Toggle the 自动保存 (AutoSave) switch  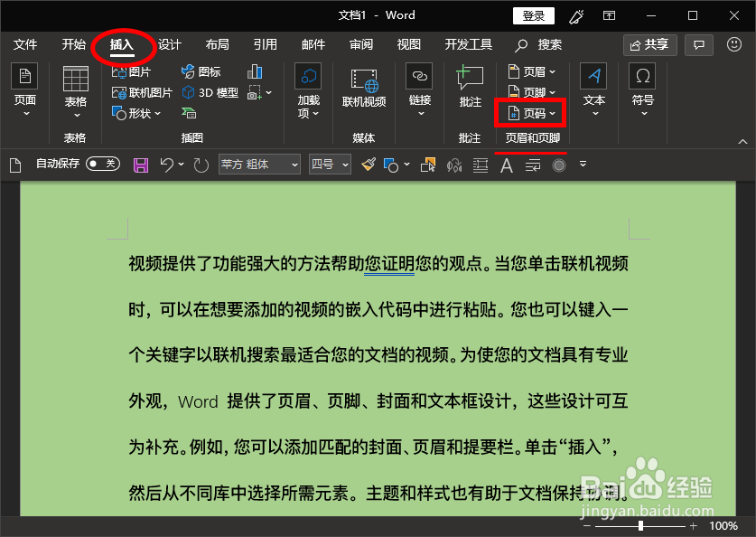pyautogui.click(x=103, y=164)
